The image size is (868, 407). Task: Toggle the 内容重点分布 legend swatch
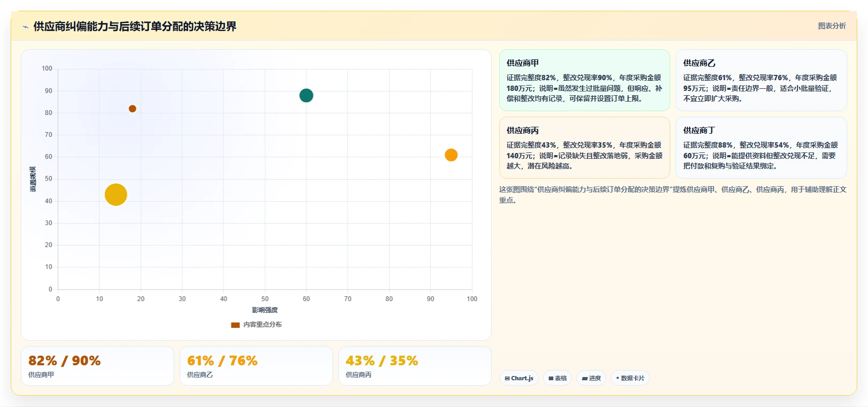click(235, 325)
